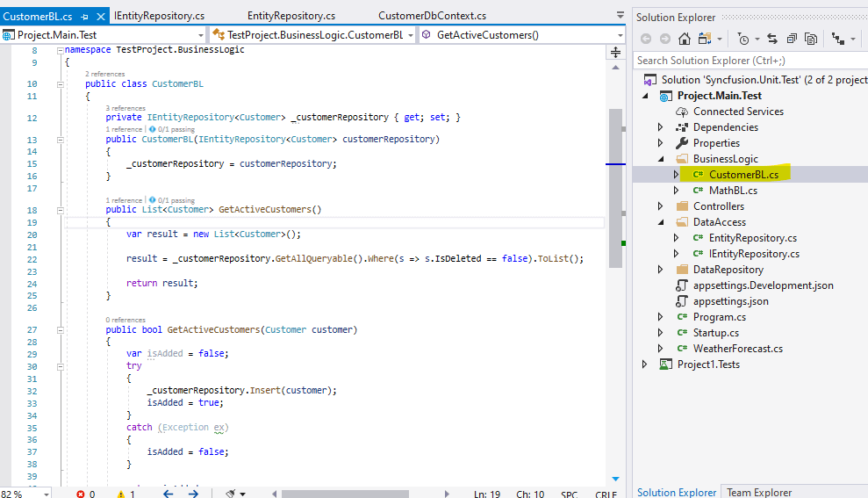This screenshot has height=498, width=868.
Task: Open the '0/1 passing' CodeLens link above GetActiveCustomers
Action: tap(176, 200)
